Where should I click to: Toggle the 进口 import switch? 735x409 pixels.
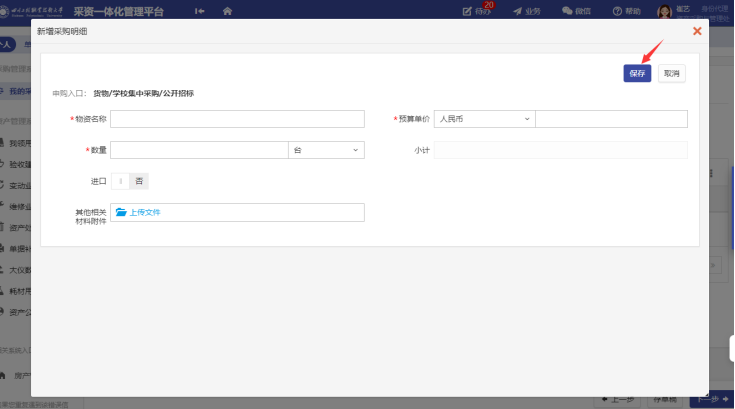[130, 181]
